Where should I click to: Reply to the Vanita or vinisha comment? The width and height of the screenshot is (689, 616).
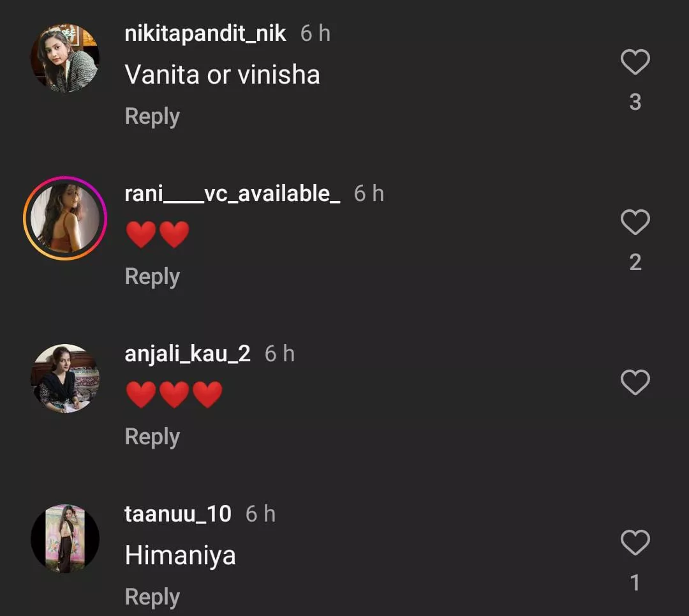(152, 116)
